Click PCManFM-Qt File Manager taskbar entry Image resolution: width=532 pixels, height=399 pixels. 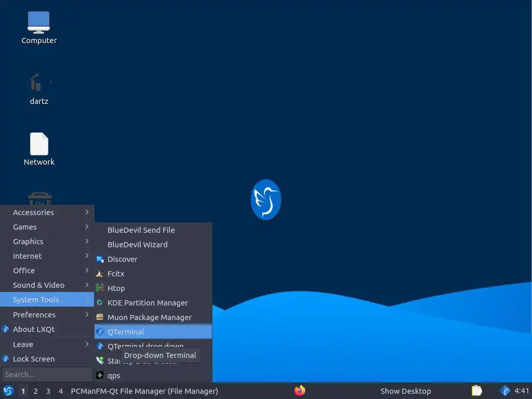click(x=144, y=391)
